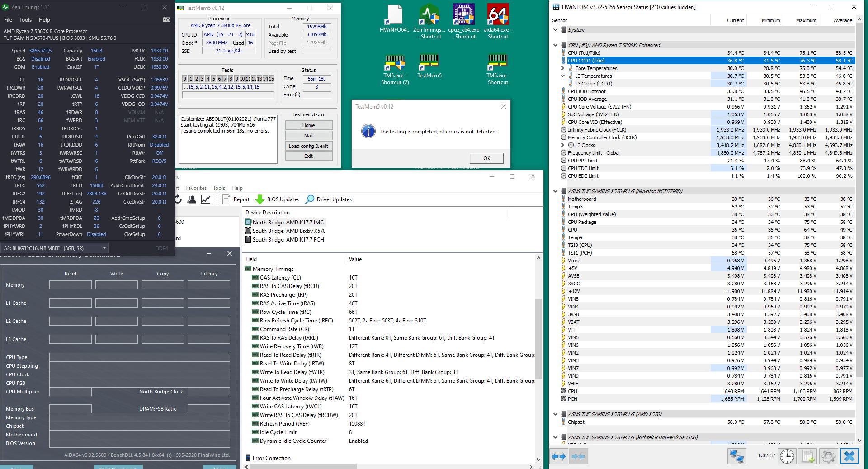Screen dimensions: 868x469
Task: Open the ZenTimings Tools menu
Action: (25, 20)
